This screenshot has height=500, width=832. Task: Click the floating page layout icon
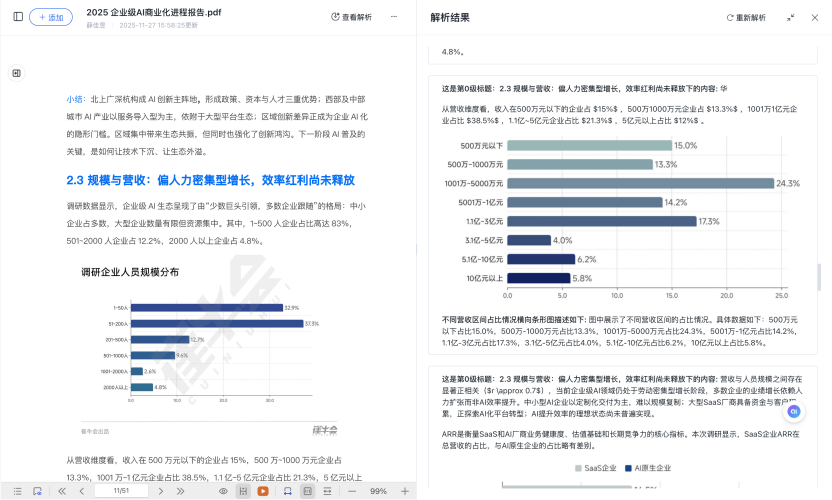16,73
